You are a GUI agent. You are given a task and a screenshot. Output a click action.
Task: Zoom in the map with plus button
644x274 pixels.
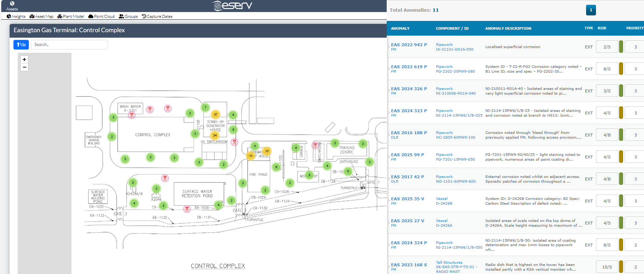(24, 59)
